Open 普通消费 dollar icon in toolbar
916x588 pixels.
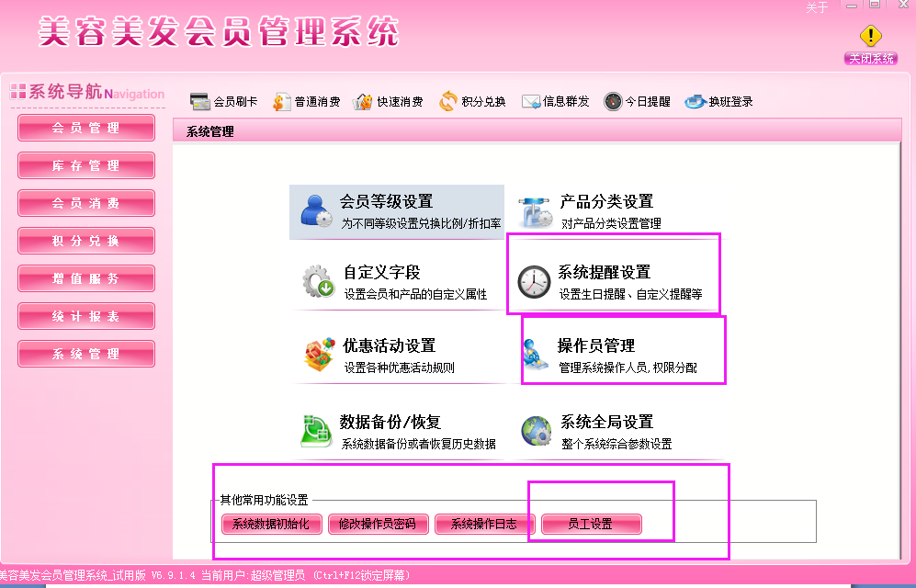281,102
